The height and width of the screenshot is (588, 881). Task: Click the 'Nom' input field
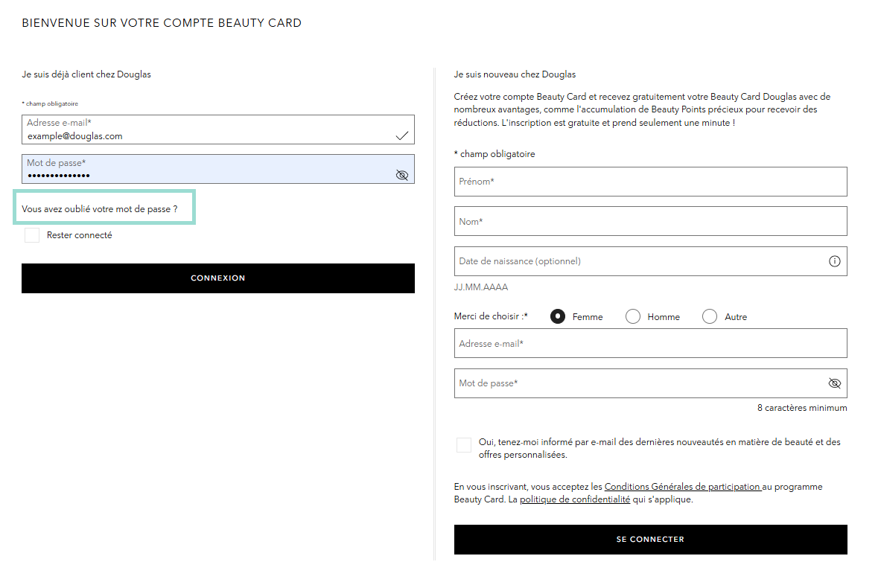pyautogui.click(x=650, y=221)
